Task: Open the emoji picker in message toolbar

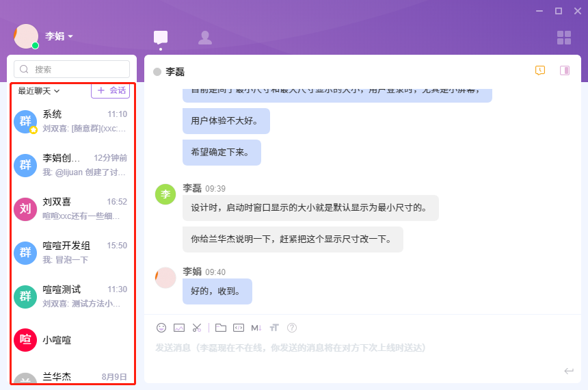Action: click(x=161, y=328)
